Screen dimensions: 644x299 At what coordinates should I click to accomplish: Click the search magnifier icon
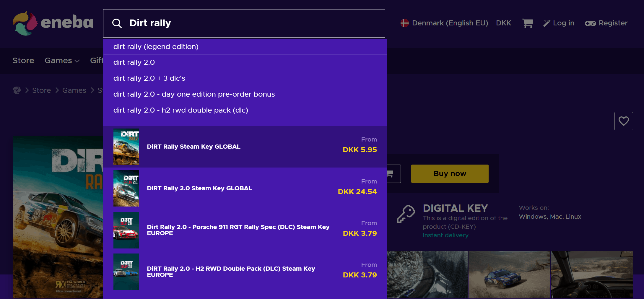(x=117, y=23)
